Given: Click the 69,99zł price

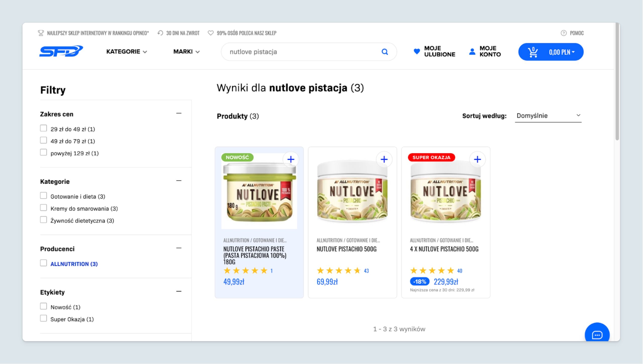Looking at the screenshot, I should coord(327,282).
